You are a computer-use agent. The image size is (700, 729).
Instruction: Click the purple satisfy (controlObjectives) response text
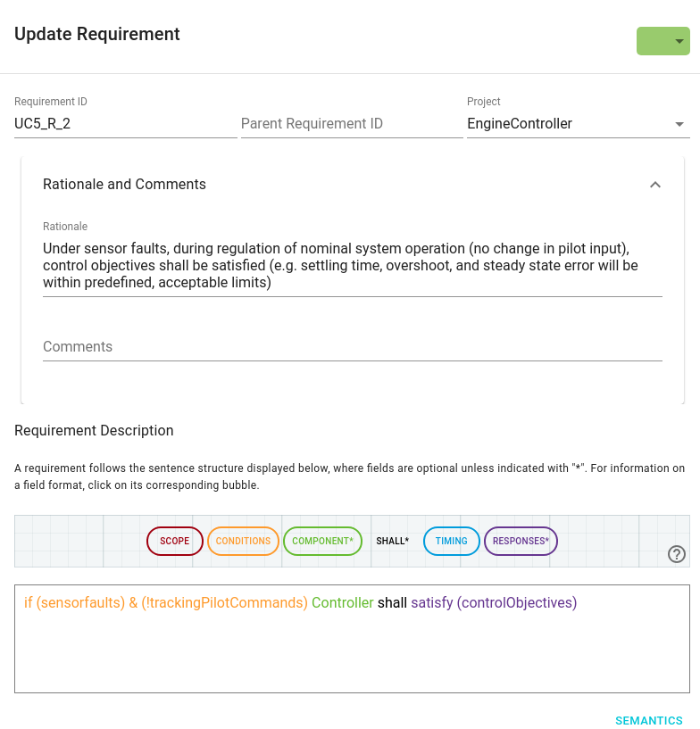pos(494,603)
